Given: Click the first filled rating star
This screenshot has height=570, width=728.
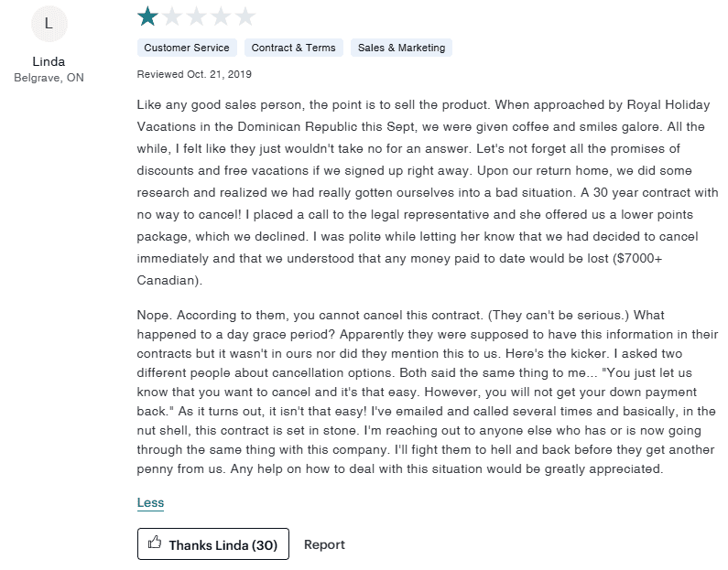Looking at the screenshot, I should coord(147,16).
